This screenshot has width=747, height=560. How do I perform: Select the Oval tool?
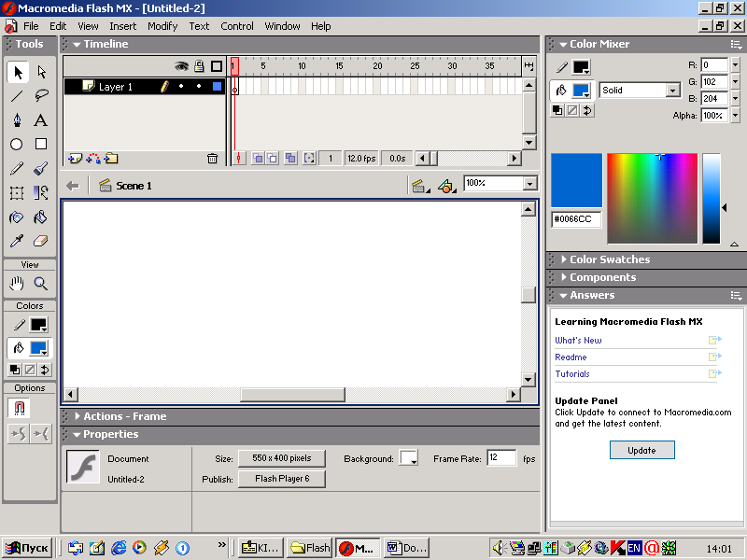click(17, 145)
